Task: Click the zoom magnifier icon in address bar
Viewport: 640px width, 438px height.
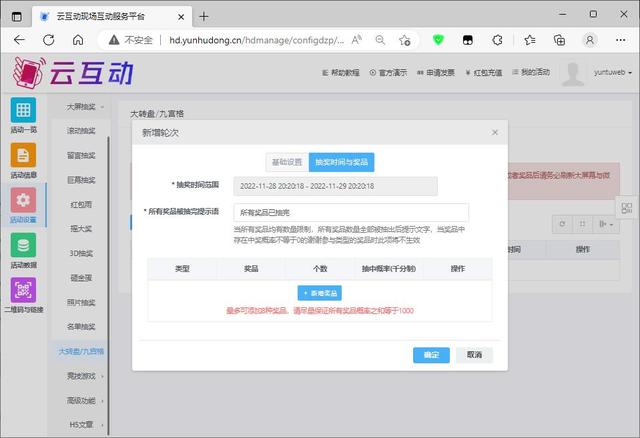Action: [x=380, y=40]
